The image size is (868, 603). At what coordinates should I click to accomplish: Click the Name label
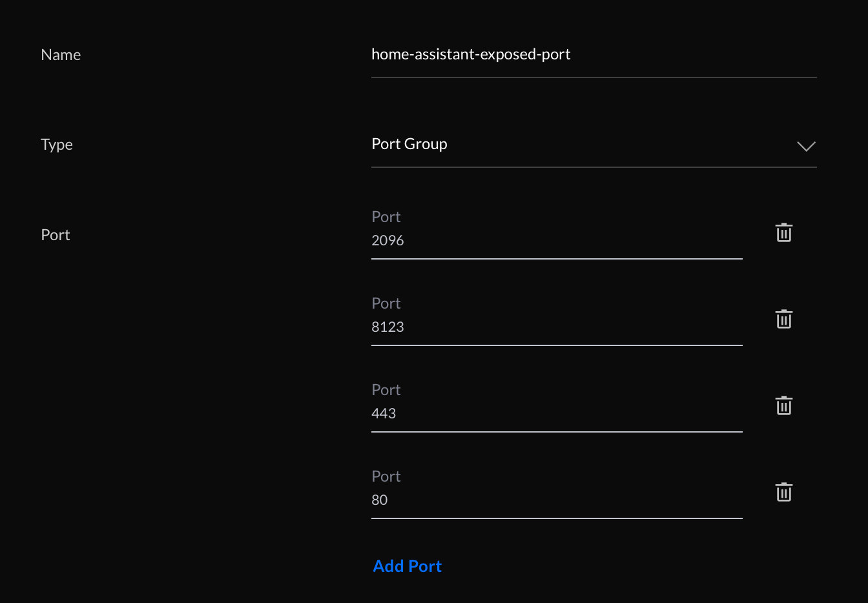[61, 55]
